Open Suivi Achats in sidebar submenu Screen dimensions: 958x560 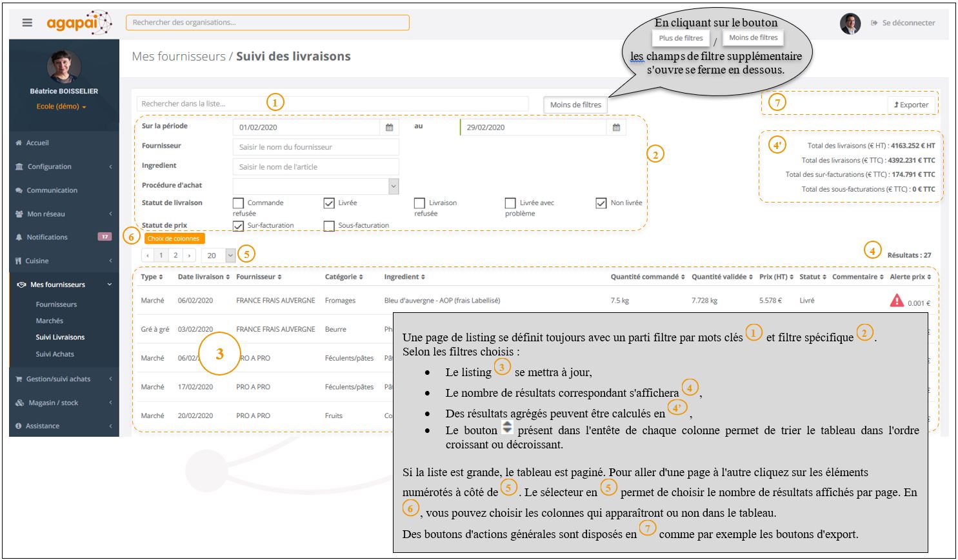coord(55,354)
